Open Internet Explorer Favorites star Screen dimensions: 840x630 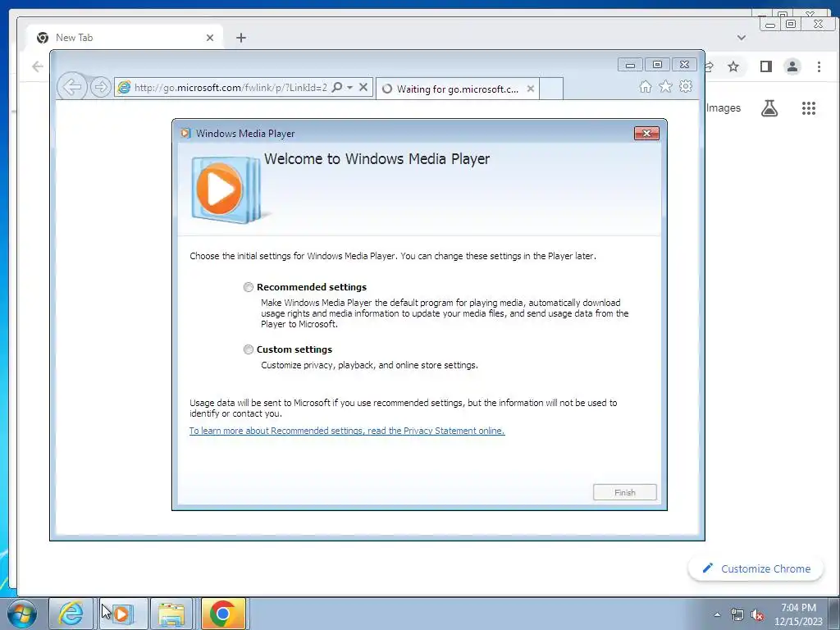pyautogui.click(x=665, y=86)
